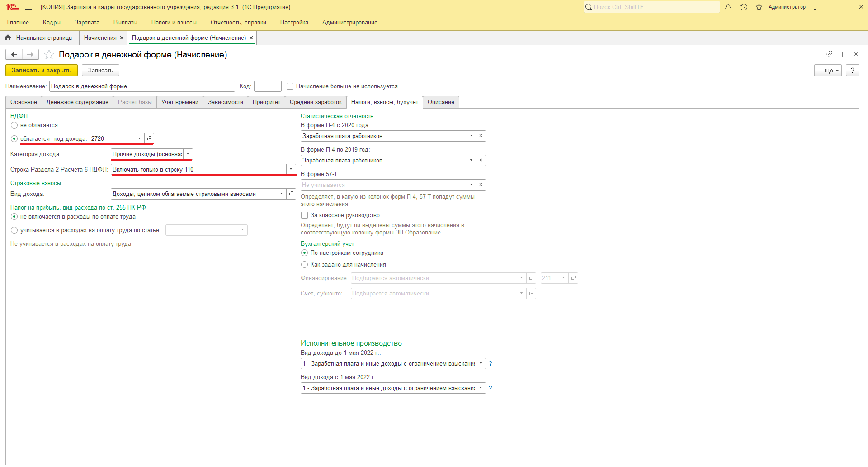868x467 pixels.
Task: Open the Отчетность, справки menu
Action: (x=238, y=22)
